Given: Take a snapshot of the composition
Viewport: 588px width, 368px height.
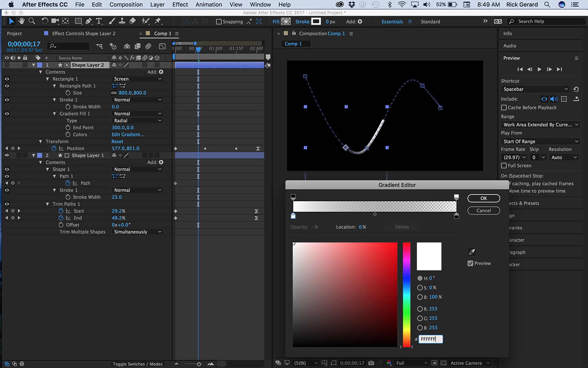Looking at the screenshot, I should (x=371, y=363).
